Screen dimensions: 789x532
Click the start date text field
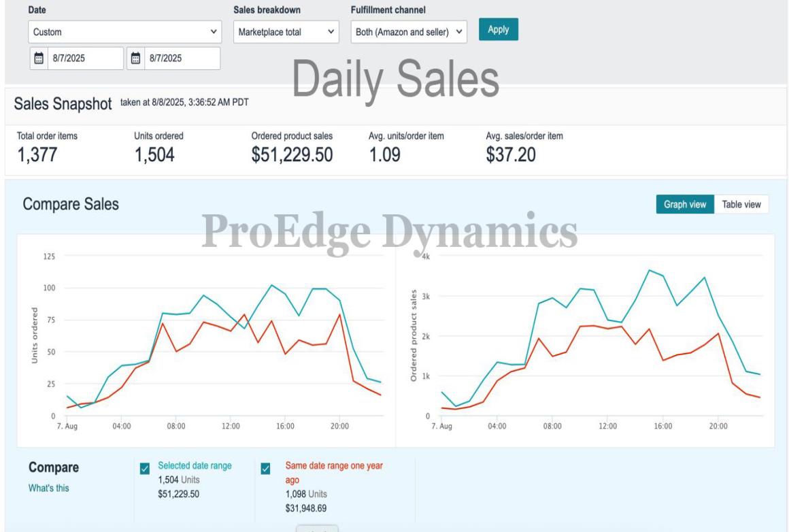click(x=85, y=59)
